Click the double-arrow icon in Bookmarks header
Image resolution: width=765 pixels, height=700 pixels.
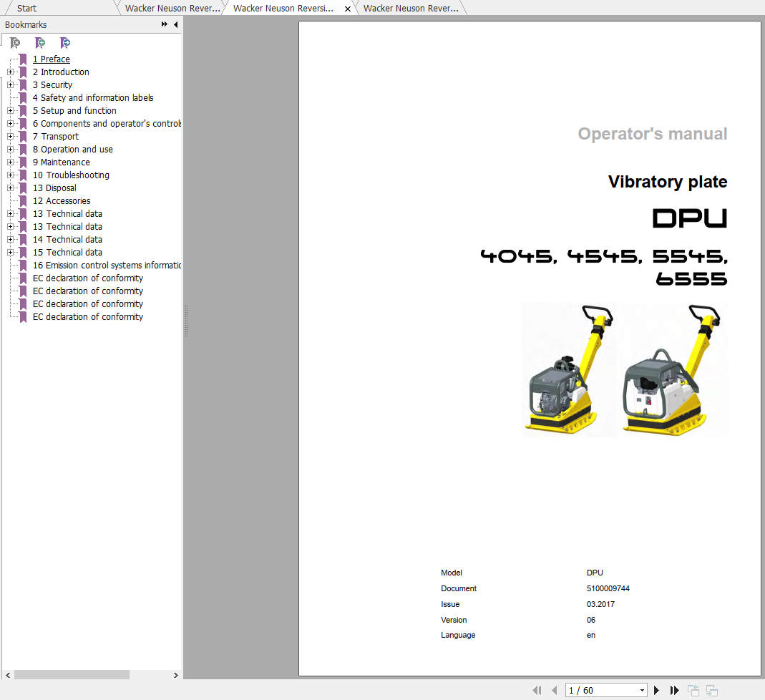coord(165,24)
